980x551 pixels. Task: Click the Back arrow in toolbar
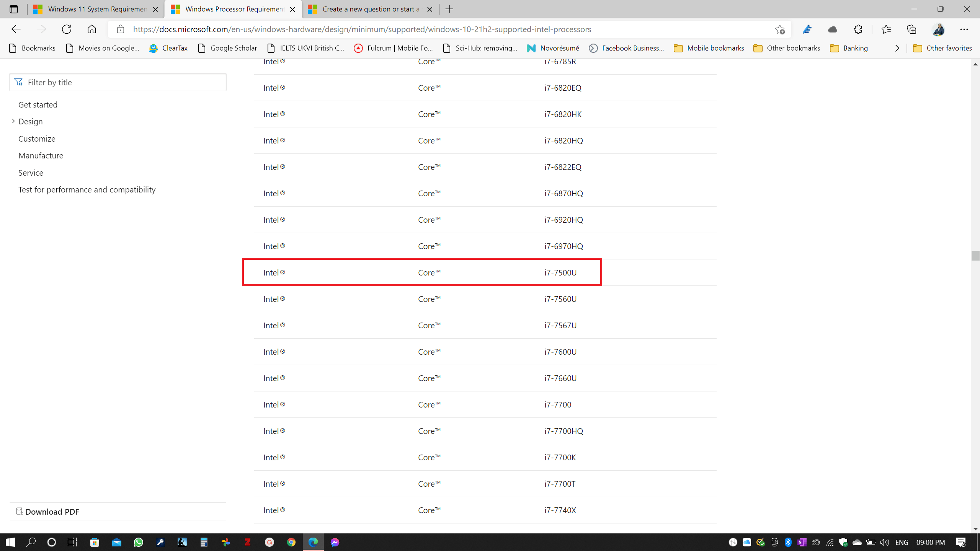click(16, 29)
